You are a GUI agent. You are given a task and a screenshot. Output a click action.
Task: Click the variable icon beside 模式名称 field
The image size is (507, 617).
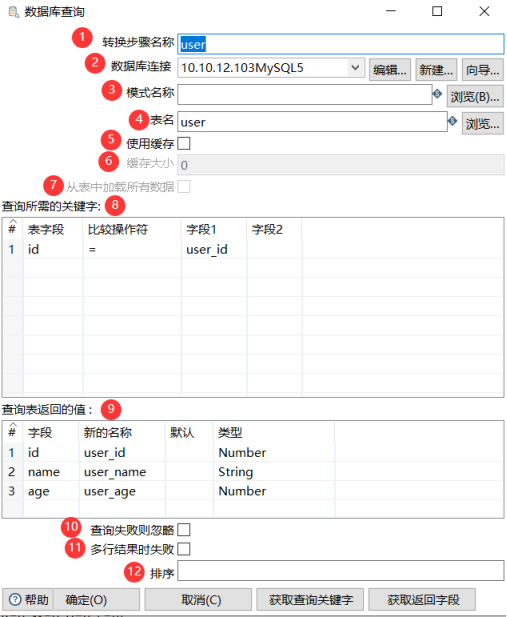pyautogui.click(x=437, y=94)
